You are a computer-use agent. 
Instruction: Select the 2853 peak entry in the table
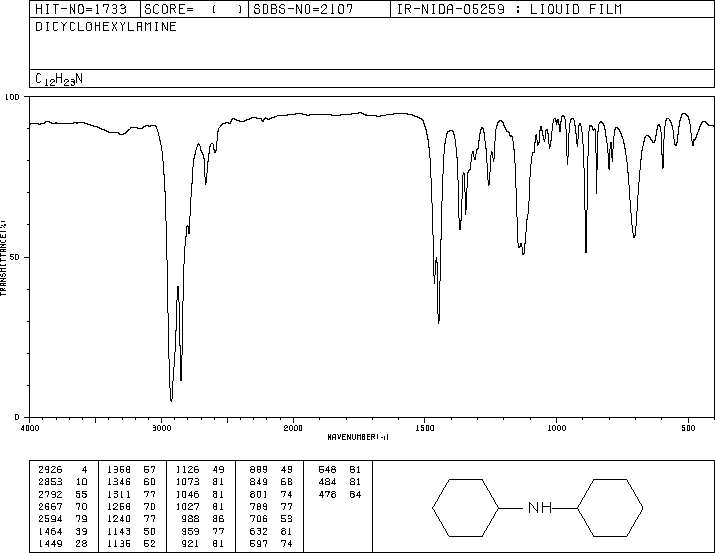(63, 481)
